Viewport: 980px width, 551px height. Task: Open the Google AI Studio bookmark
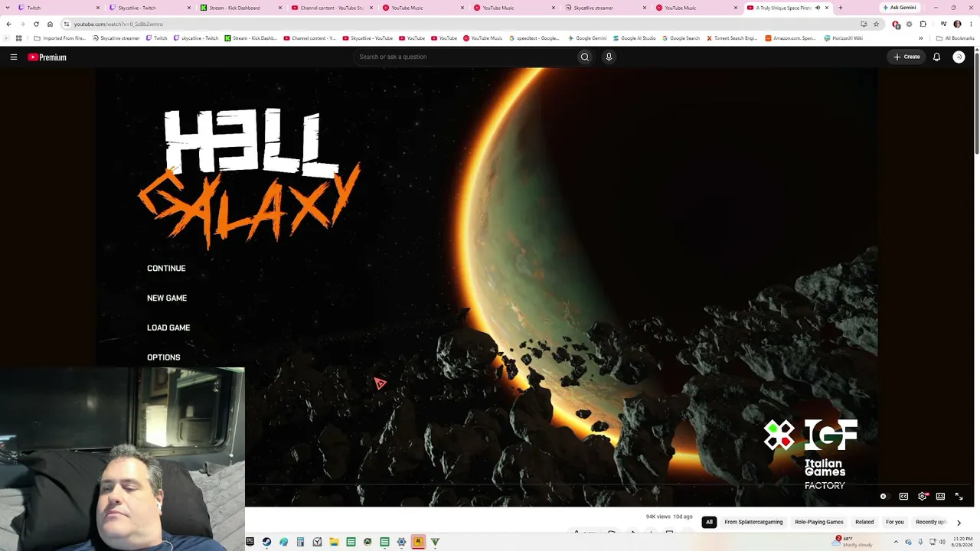(x=634, y=38)
